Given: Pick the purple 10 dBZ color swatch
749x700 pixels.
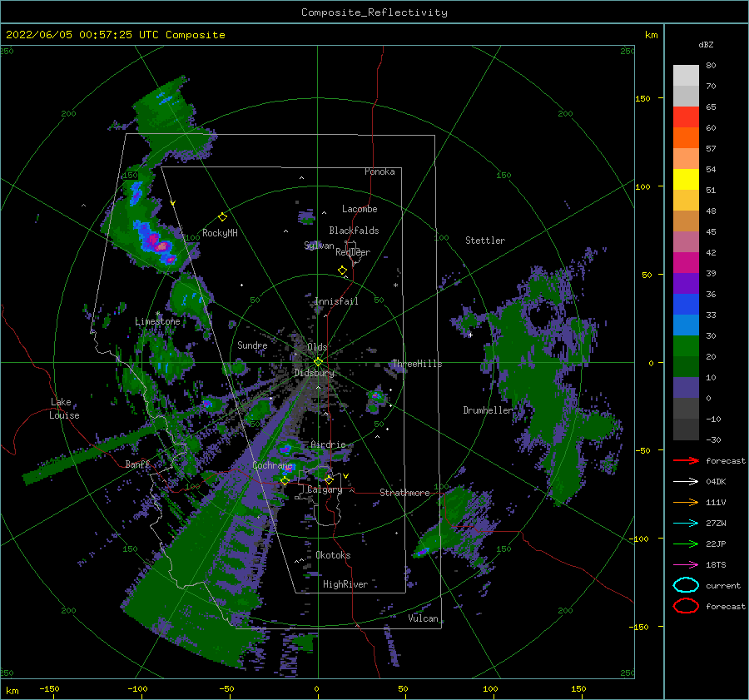Looking at the screenshot, I should click(x=686, y=388).
